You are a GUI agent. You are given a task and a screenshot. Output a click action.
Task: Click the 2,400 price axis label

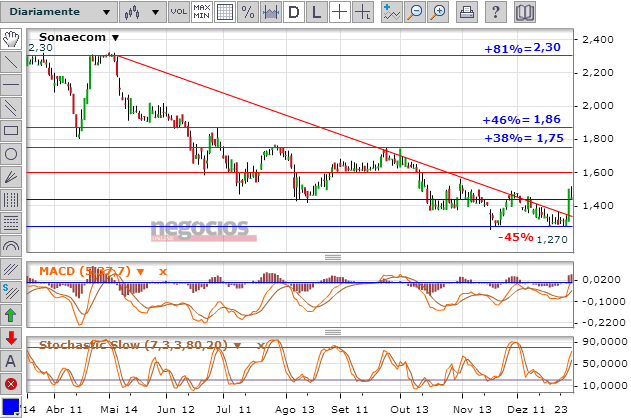point(598,39)
